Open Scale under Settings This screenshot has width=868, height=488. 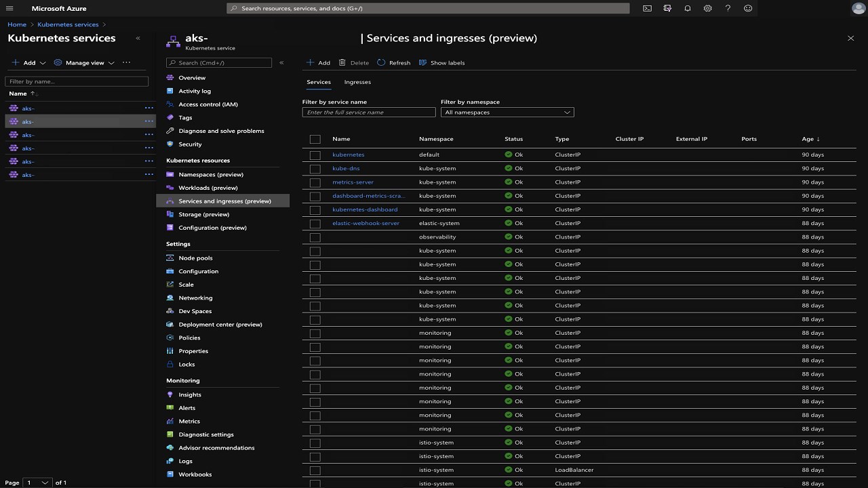click(x=186, y=285)
